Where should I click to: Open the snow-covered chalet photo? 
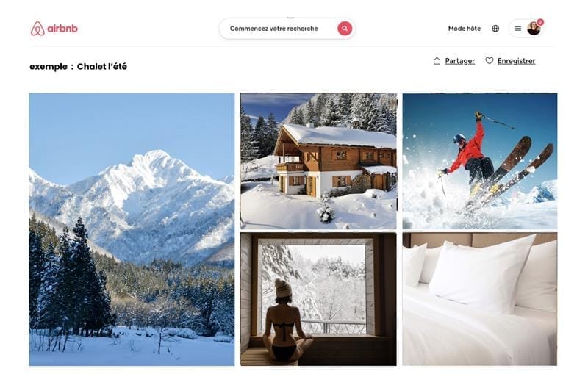[318, 161]
